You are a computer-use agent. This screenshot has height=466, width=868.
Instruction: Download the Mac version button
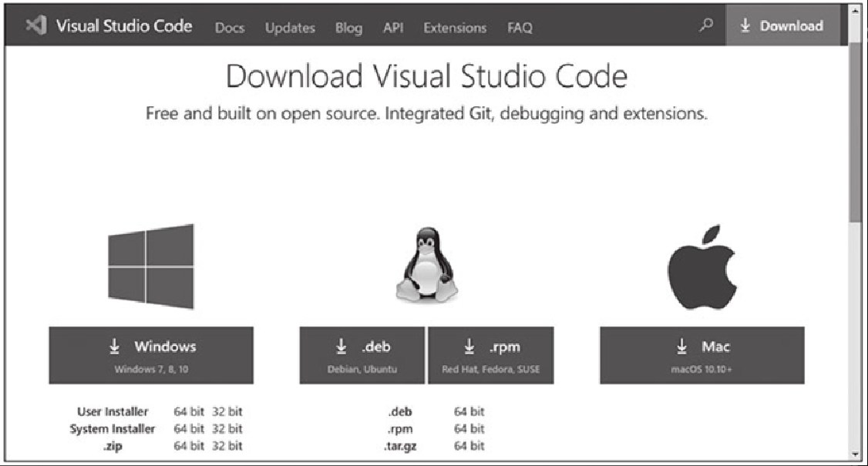point(702,355)
